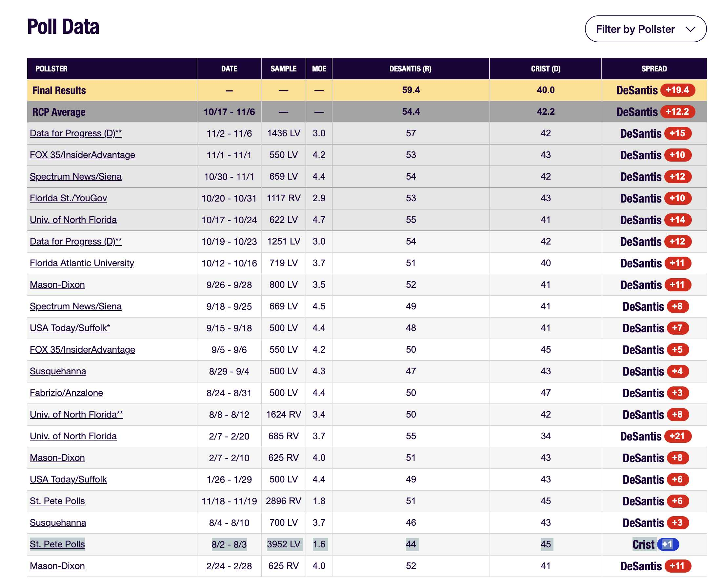Click the CRIST (D) column header
Image resolution: width=722 pixels, height=588 pixels.
546,69
